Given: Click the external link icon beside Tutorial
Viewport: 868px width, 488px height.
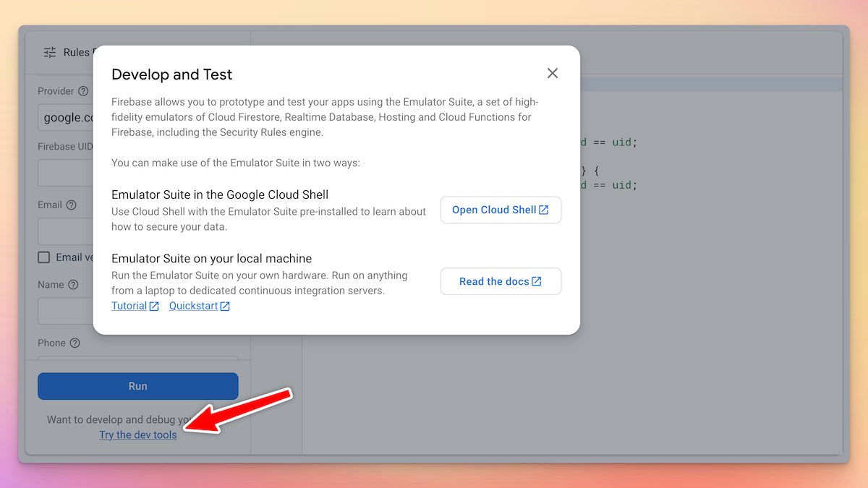Looking at the screenshot, I should 154,307.
